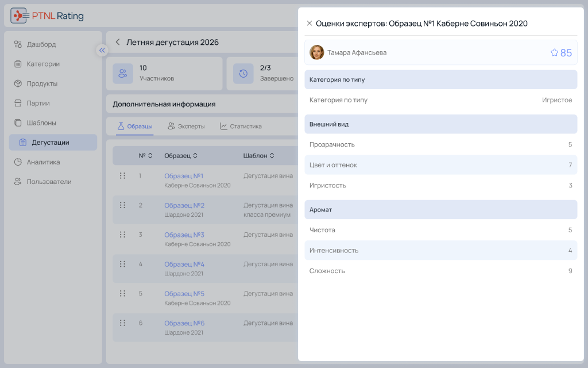Switch to the Статистика tab

(241, 126)
